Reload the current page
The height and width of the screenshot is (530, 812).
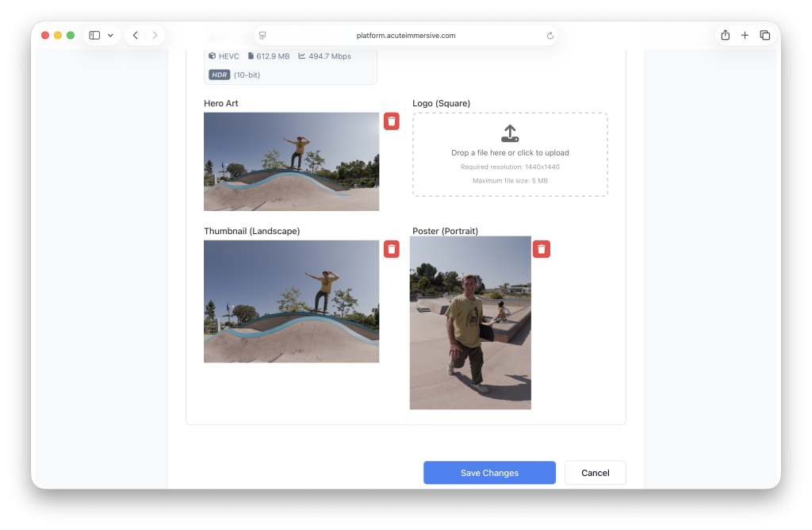[x=550, y=36]
